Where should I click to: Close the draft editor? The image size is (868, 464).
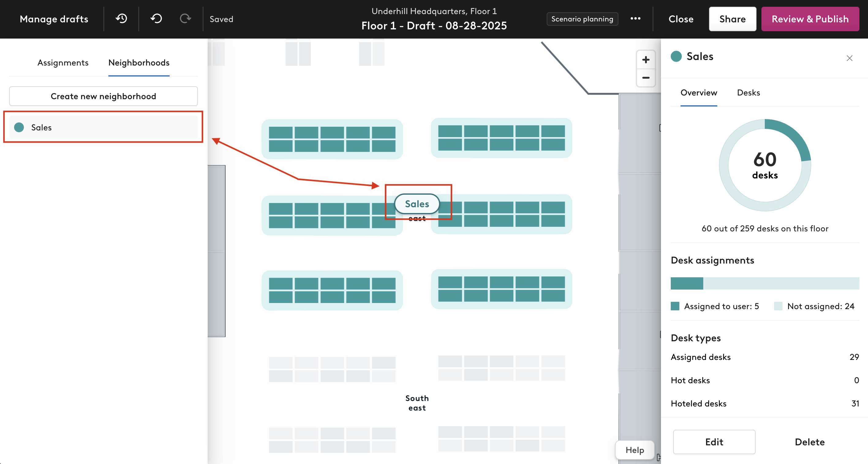(681, 19)
